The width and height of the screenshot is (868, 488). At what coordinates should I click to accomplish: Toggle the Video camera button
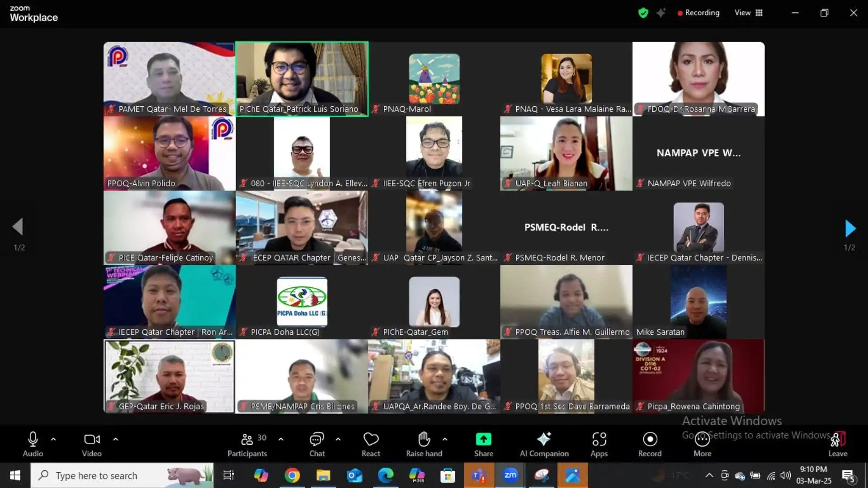click(x=92, y=444)
